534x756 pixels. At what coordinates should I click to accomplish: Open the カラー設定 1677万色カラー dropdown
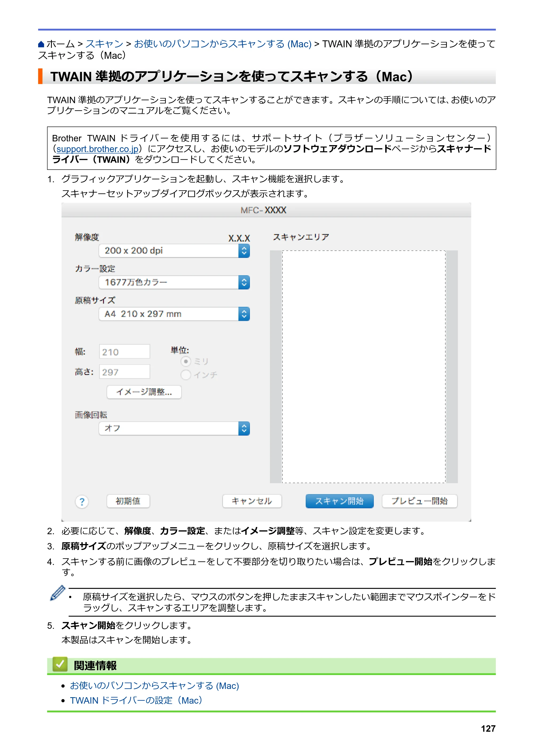click(x=174, y=282)
